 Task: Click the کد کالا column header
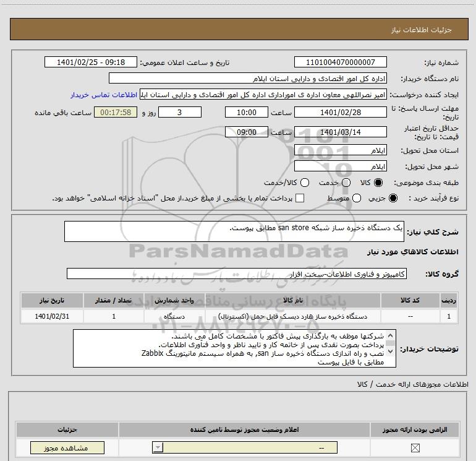point(410,300)
